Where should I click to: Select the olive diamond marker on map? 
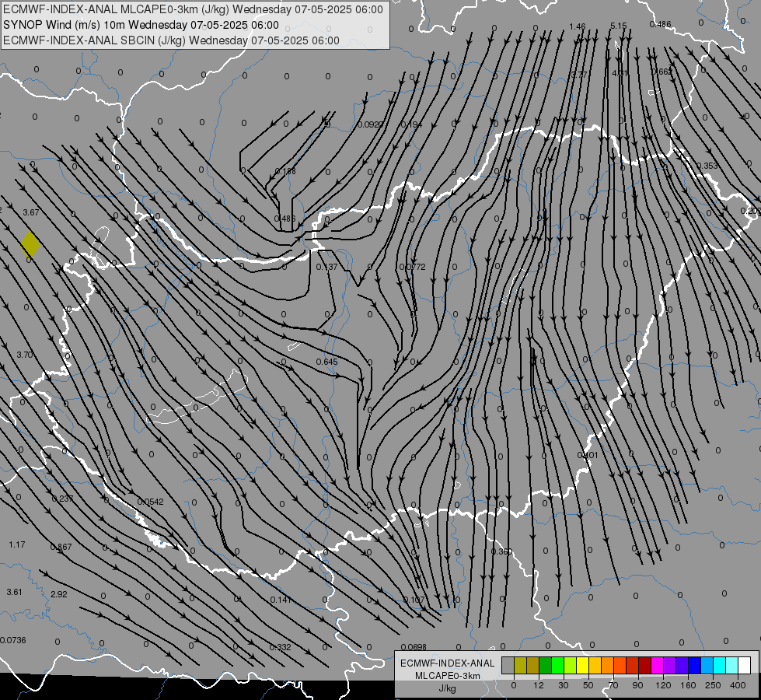(30, 244)
